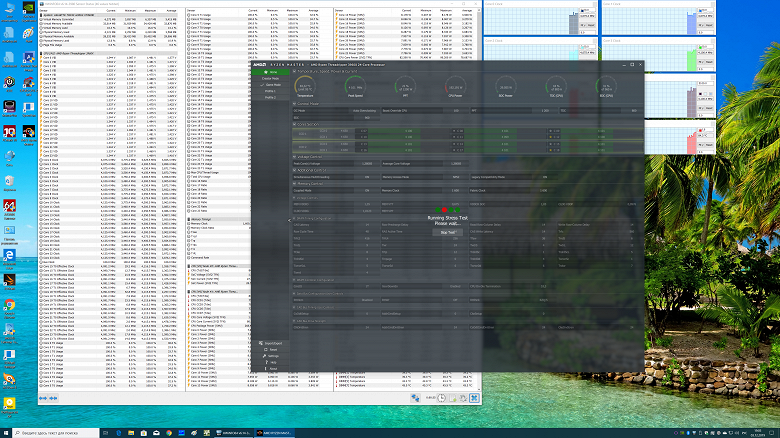
Task: Click the CPU Power gauge
Action: tap(455, 86)
